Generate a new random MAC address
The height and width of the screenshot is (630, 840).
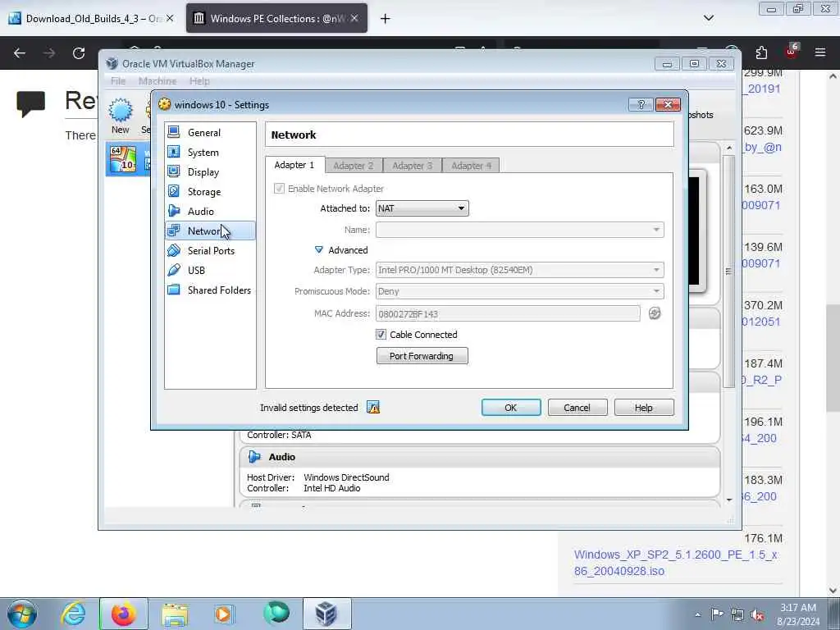(655, 313)
